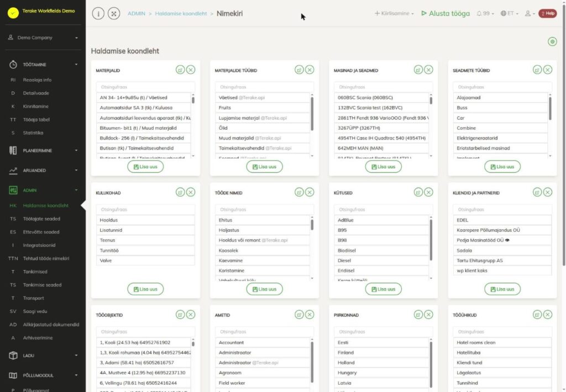This screenshot has height=392, width=566.
Task: Open Ettevõtte seaded in the sidebar
Action: (41, 232)
